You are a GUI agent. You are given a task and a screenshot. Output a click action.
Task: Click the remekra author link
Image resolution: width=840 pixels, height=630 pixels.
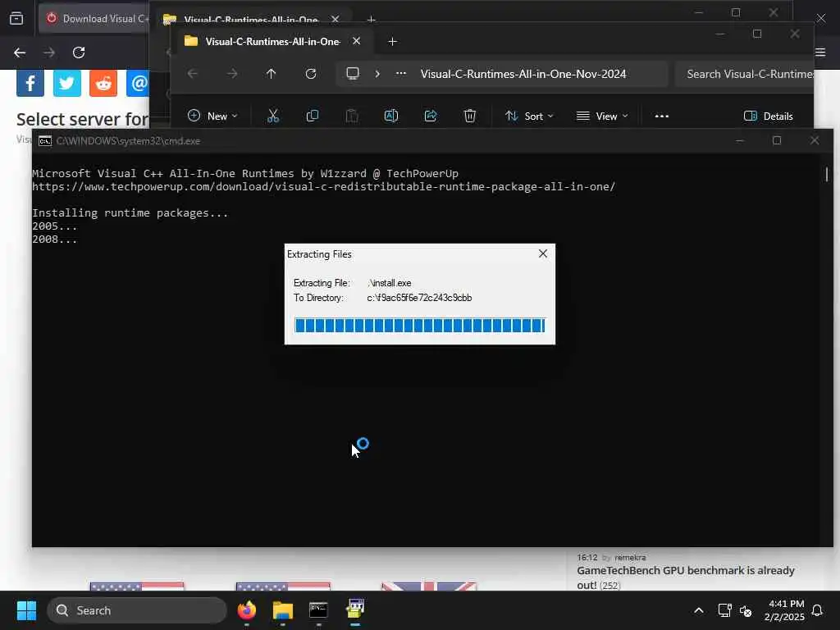click(630, 557)
